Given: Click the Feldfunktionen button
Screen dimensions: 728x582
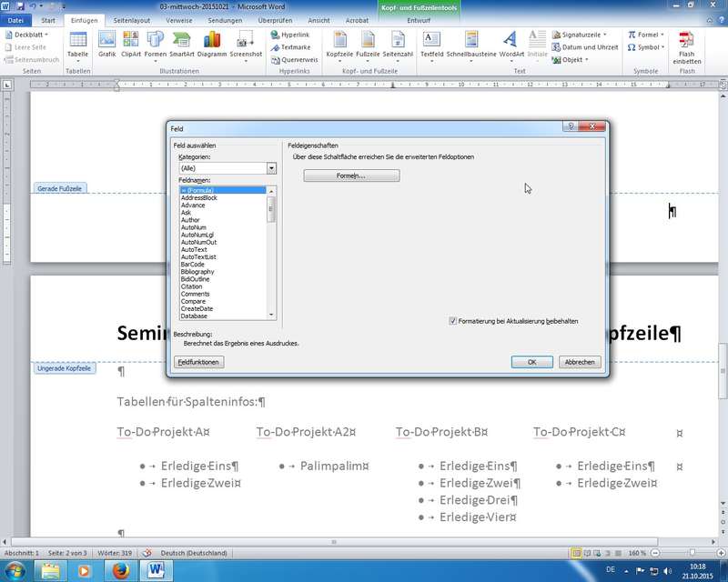Looking at the screenshot, I should (198, 362).
